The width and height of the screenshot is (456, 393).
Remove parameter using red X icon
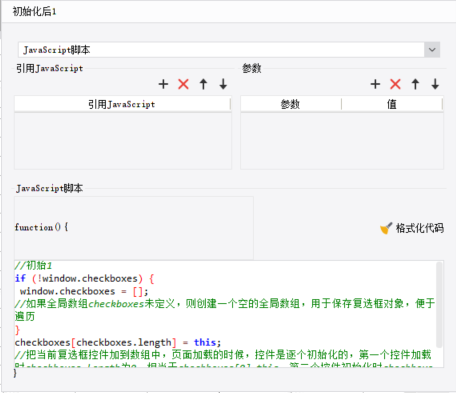coord(395,84)
